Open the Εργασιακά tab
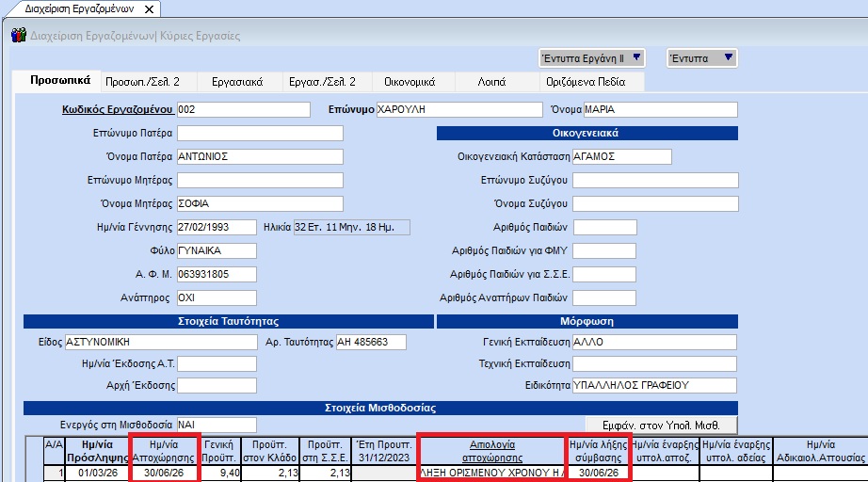 (x=237, y=82)
